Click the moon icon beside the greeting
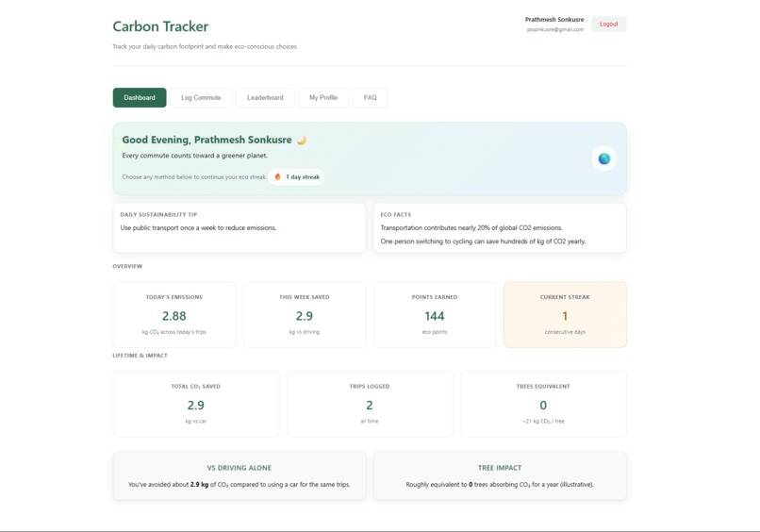This screenshot has width=760, height=532. pyautogui.click(x=302, y=141)
